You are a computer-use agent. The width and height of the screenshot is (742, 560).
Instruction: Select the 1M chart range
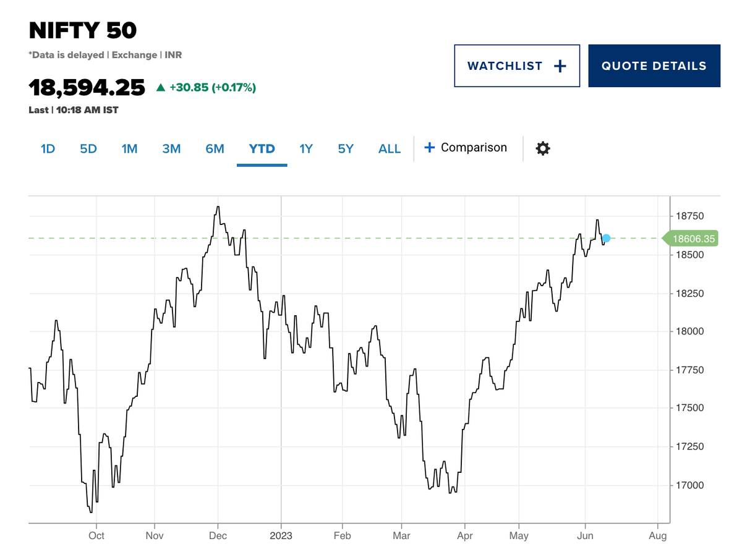point(130,148)
